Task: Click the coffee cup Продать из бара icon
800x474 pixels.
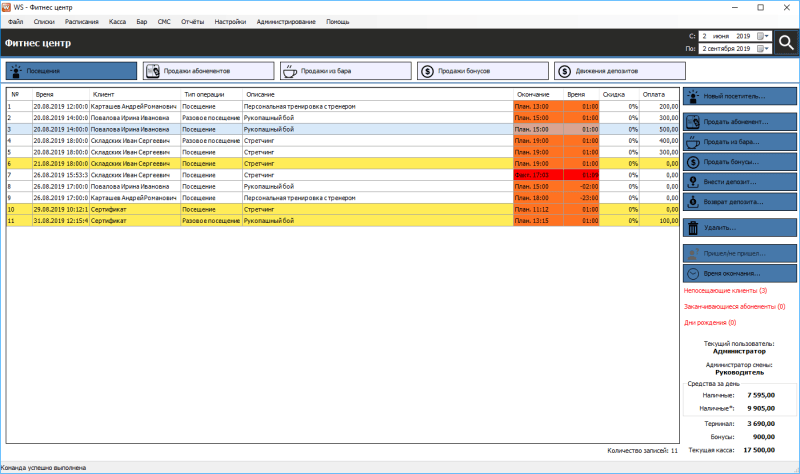Action: tap(692, 141)
